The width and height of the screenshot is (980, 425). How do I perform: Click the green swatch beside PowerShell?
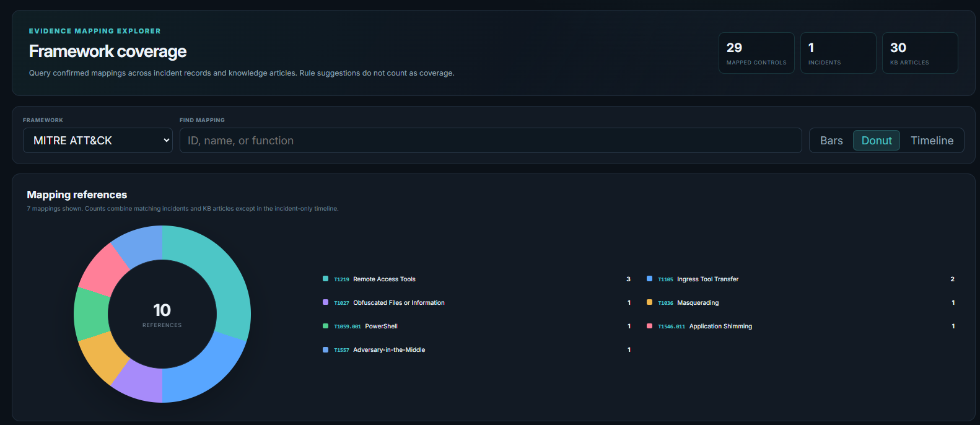pos(326,326)
